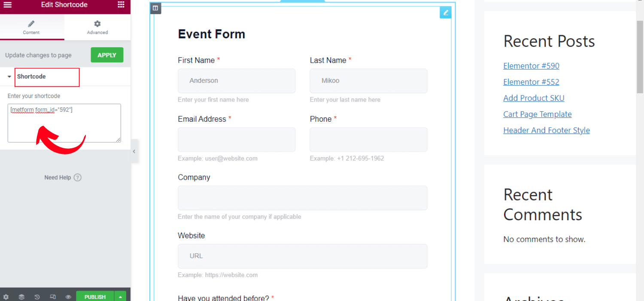Select the section drag handle icon
This screenshot has height=301, width=644.
[155, 8]
